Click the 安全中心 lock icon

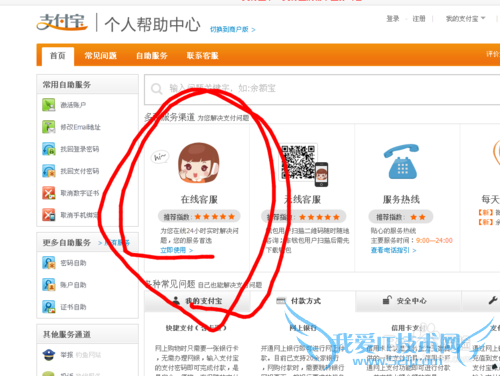(x=387, y=300)
